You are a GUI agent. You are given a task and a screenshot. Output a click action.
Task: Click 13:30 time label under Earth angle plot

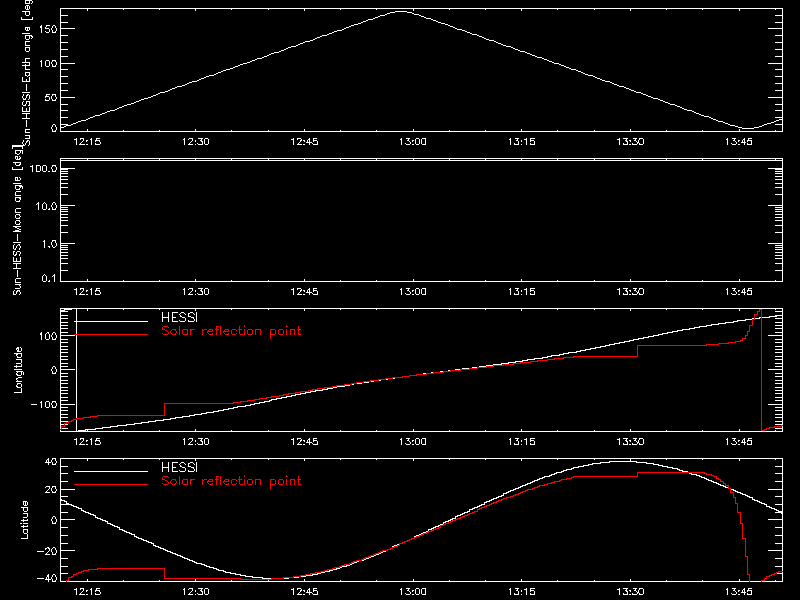630,142
